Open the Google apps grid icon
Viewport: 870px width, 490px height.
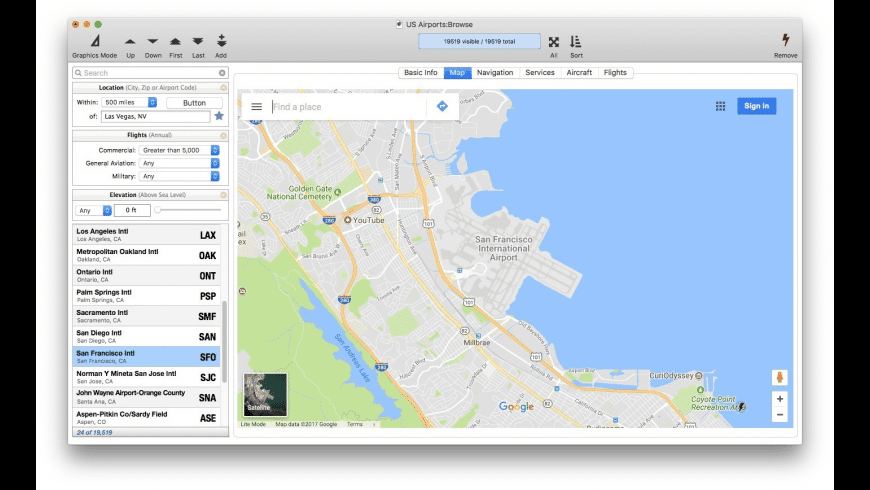[x=720, y=106]
